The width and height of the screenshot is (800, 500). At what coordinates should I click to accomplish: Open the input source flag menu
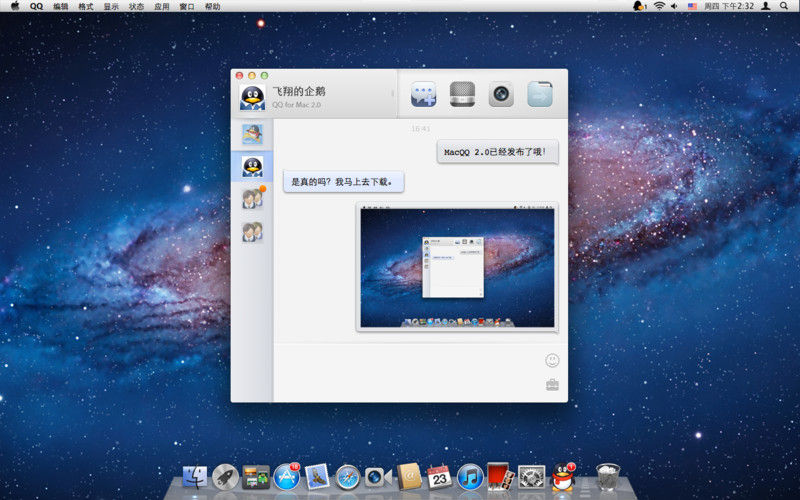pyautogui.click(x=692, y=6)
